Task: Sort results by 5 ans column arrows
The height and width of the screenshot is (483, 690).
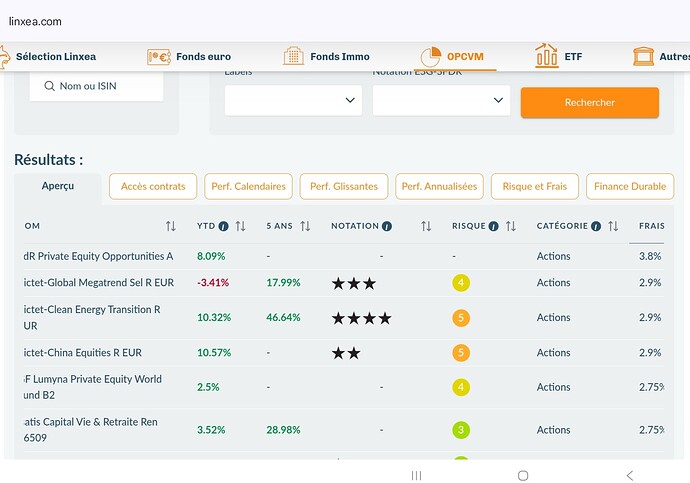Action: (x=305, y=226)
